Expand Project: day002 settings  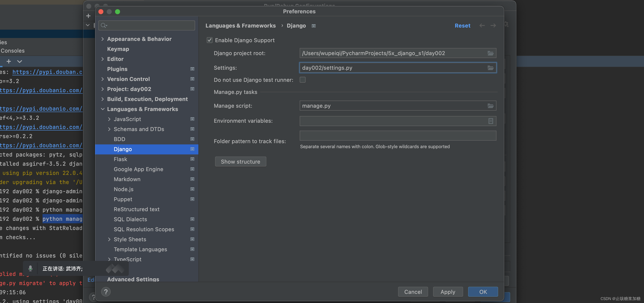point(103,89)
